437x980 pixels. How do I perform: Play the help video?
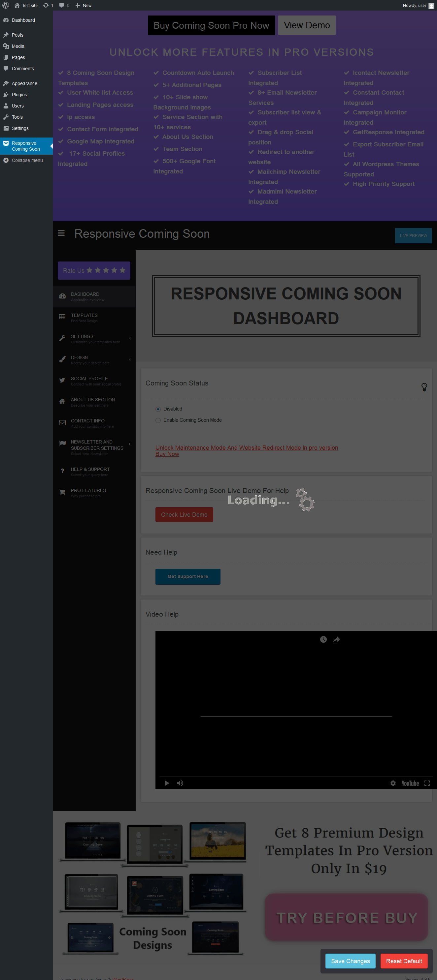167,783
